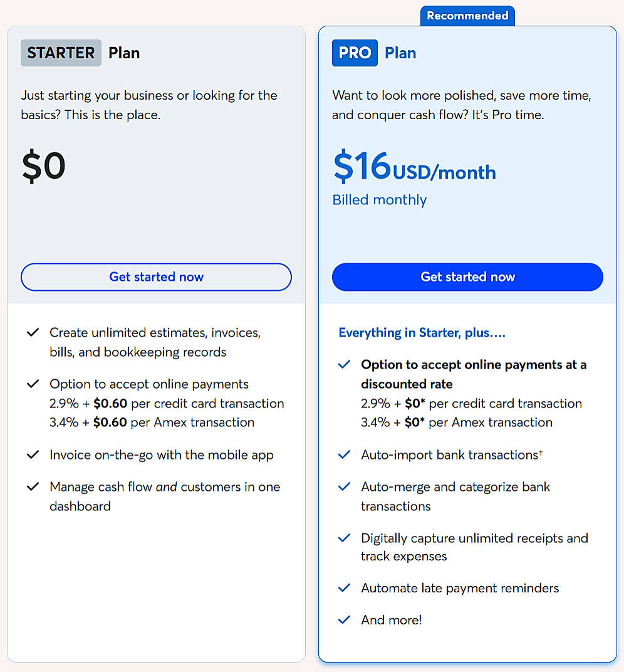Click the checkmark beside receipt capture feature
This screenshot has height=672, width=624.
(x=344, y=537)
